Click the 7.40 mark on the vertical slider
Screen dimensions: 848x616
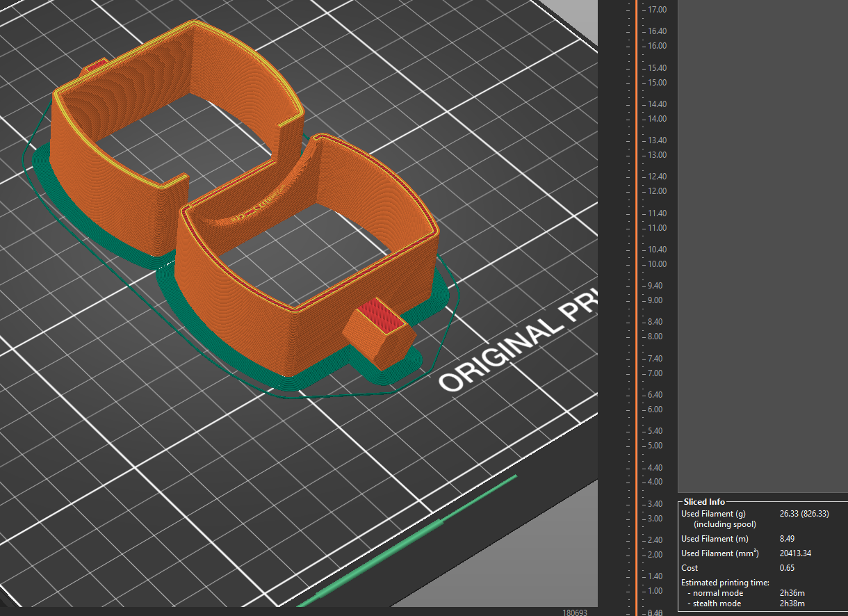(x=657, y=359)
